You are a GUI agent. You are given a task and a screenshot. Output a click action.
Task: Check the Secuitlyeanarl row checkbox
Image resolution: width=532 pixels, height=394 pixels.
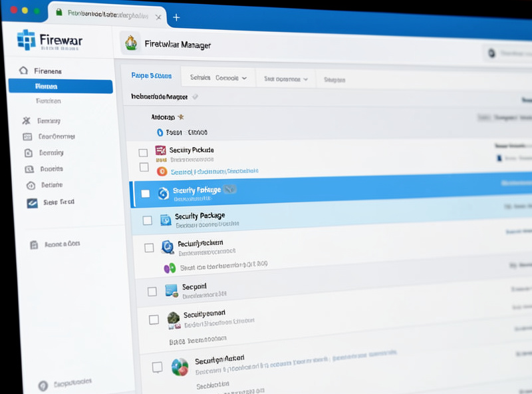(154, 319)
